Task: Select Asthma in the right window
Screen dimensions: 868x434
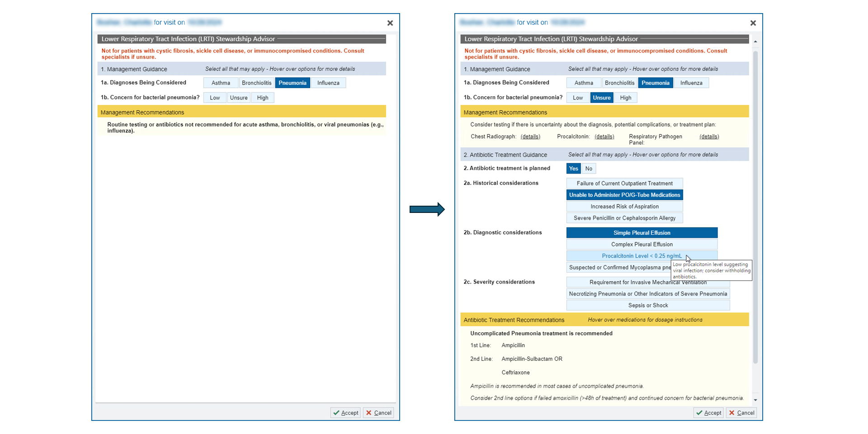Action: (x=584, y=83)
